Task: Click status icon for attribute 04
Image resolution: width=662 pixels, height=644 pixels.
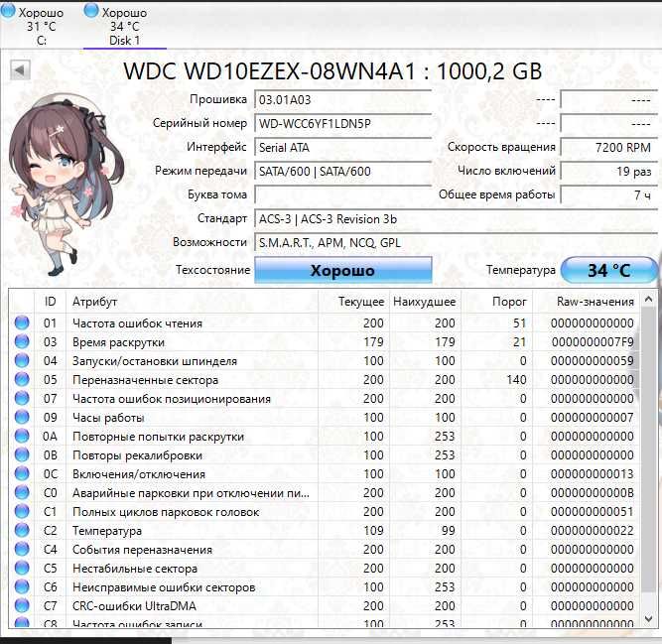Action: point(22,360)
